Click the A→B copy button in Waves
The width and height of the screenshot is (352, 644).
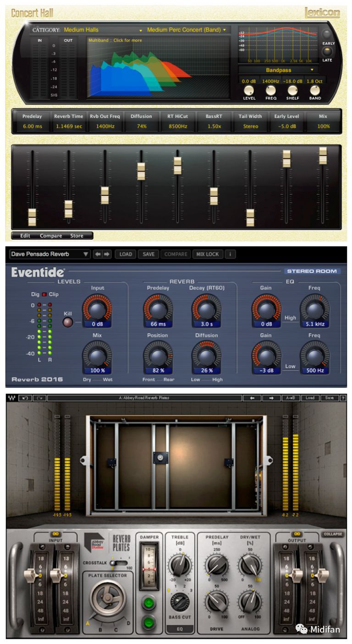click(291, 398)
